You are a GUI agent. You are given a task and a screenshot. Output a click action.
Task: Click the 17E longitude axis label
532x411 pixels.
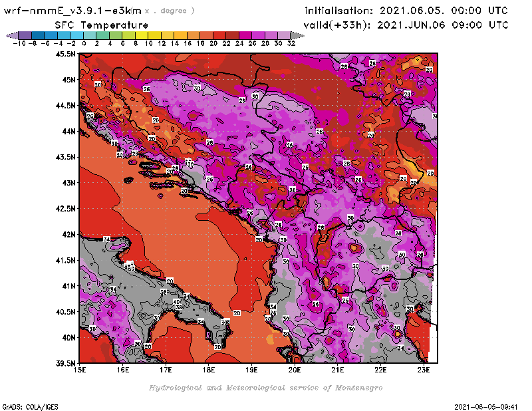click(166, 370)
